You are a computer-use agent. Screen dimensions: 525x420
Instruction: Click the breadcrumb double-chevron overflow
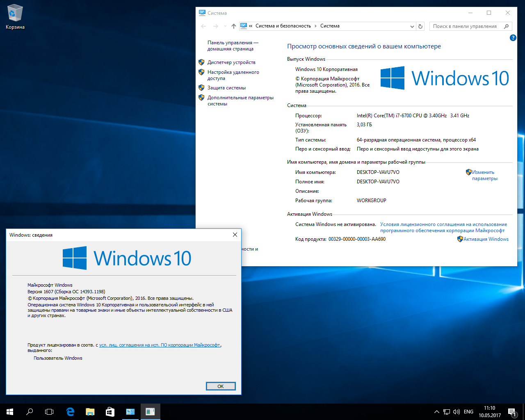coord(251,26)
